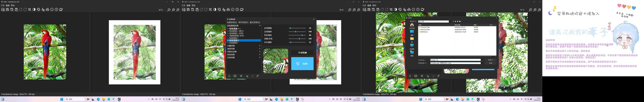This screenshot has height=102, width=644.
Task: Click the texture pattern icon in 绘图参数 dialog
Action: point(241,76)
